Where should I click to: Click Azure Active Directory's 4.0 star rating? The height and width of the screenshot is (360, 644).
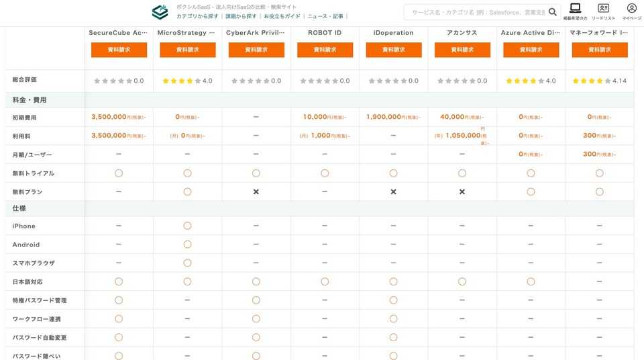pyautogui.click(x=531, y=81)
